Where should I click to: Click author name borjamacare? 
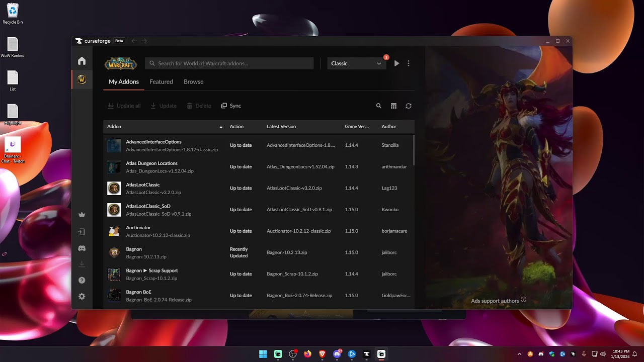click(x=394, y=231)
